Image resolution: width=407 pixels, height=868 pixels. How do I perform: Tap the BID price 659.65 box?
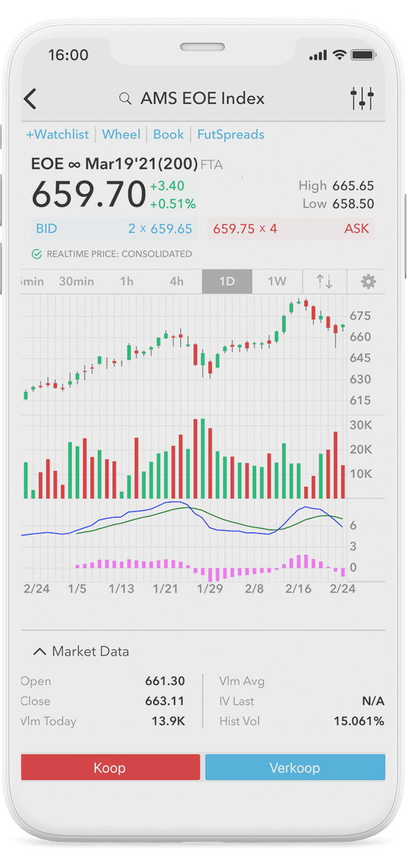[114, 229]
